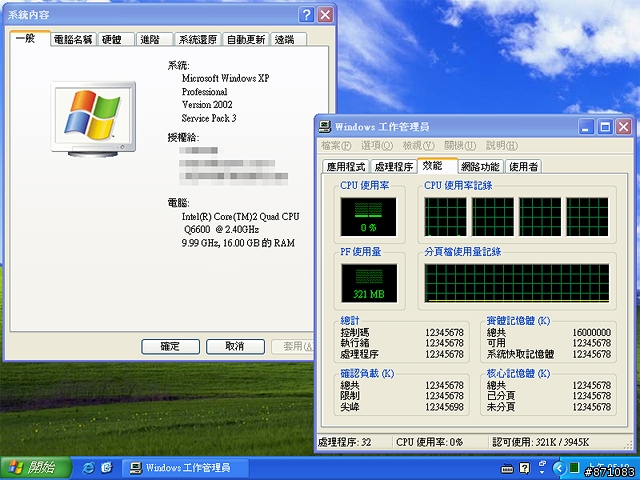Click 取消 button in 系統內容
Image resolution: width=640 pixels, height=480 pixels.
(235, 347)
